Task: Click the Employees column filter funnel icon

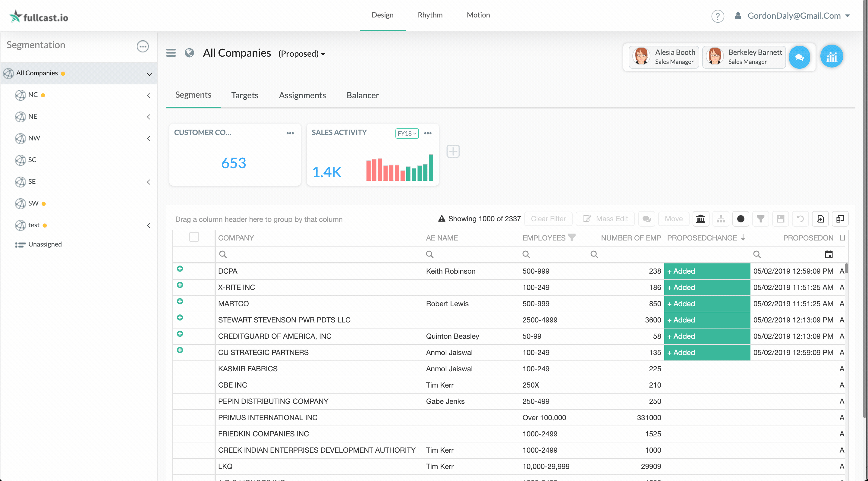Action: [571, 237]
